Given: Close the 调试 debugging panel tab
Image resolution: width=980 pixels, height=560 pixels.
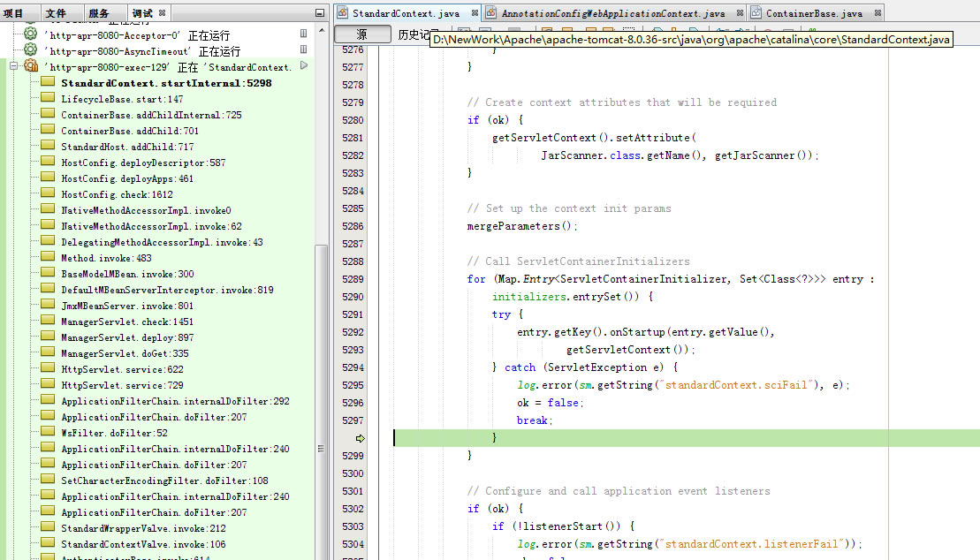Looking at the screenshot, I should (x=162, y=13).
